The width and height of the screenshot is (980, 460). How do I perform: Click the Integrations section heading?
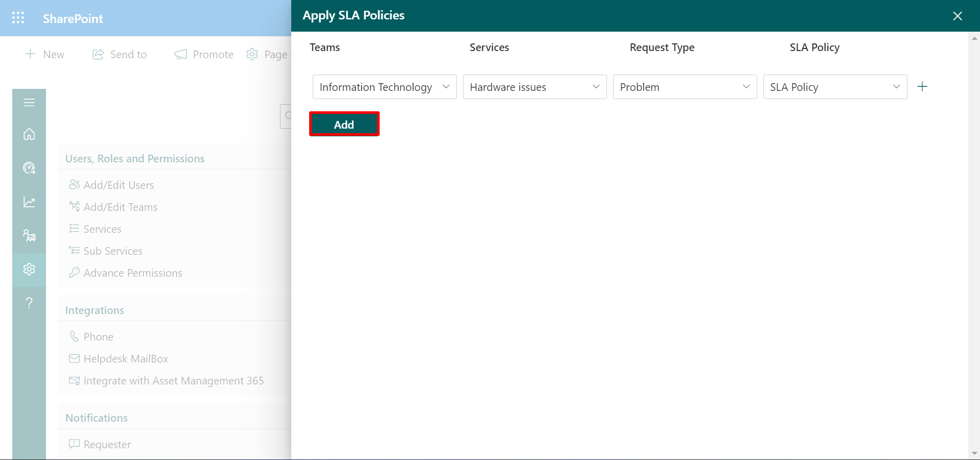(x=95, y=310)
